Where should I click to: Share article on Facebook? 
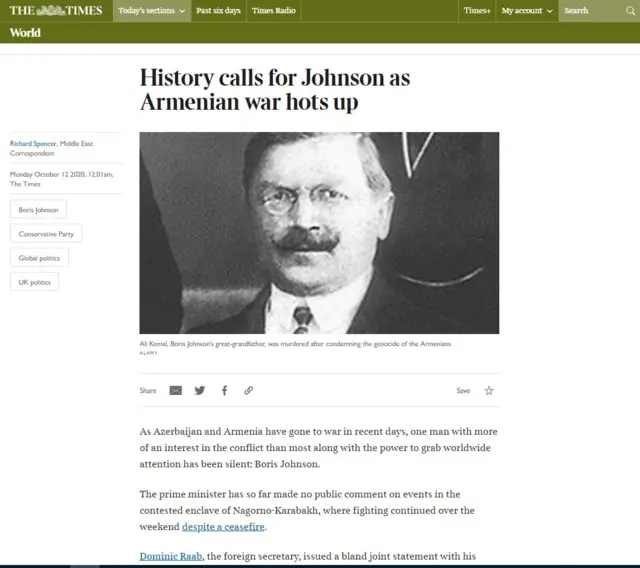tap(224, 390)
